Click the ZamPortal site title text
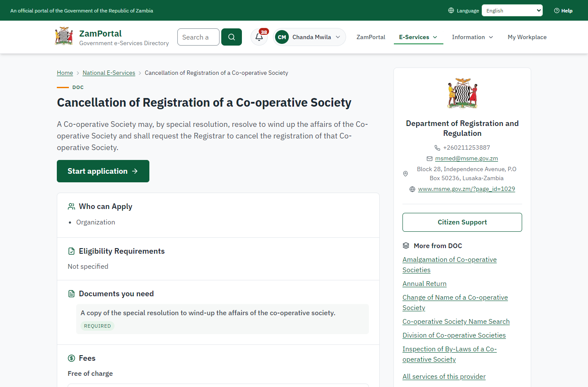This screenshot has width=588, height=387. coord(100,33)
